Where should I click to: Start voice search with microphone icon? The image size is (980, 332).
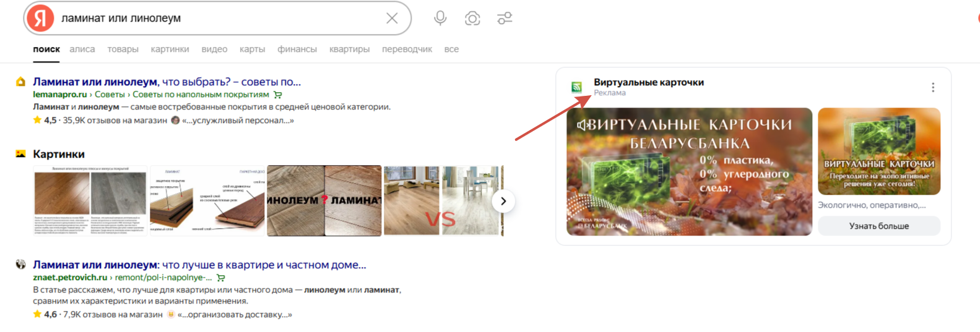pos(440,19)
